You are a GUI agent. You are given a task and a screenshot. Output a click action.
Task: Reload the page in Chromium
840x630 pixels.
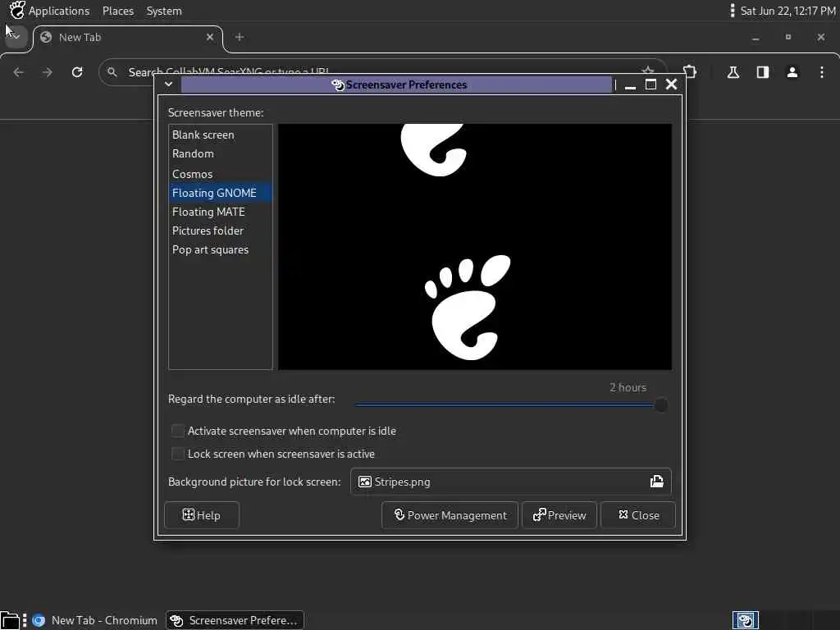point(77,72)
